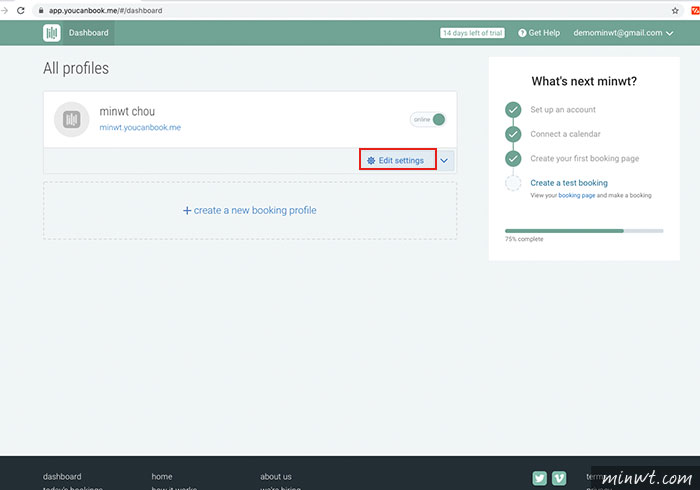Open the Twitter icon in footer
The width and height of the screenshot is (700, 490).
(x=539, y=478)
